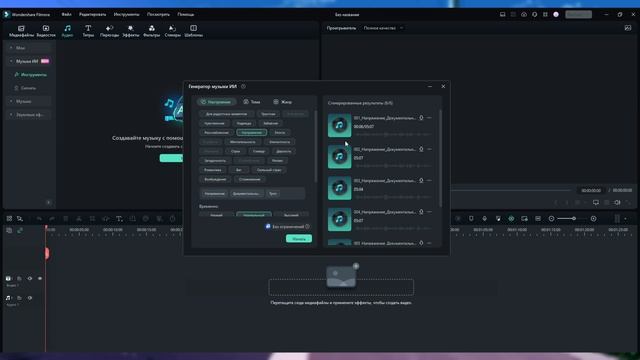
Task: Play the 004_Напряжение track thumbnail
Action: [x=339, y=219]
